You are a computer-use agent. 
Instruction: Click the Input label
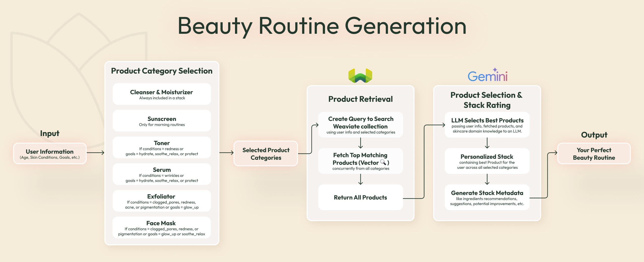pos(50,133)
